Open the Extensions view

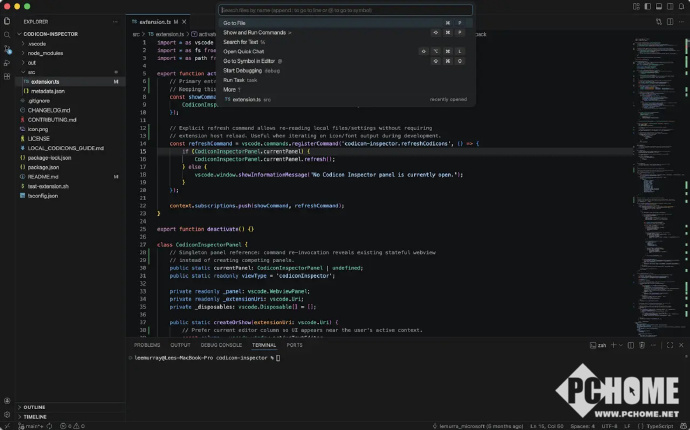pos(7,76)
